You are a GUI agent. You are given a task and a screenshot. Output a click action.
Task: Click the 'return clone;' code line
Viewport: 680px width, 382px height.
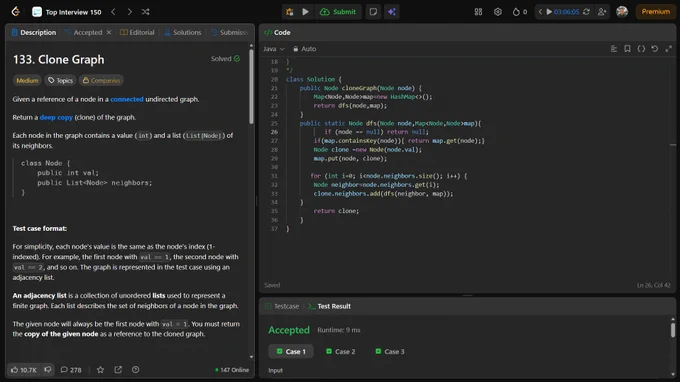coord(336,211)
